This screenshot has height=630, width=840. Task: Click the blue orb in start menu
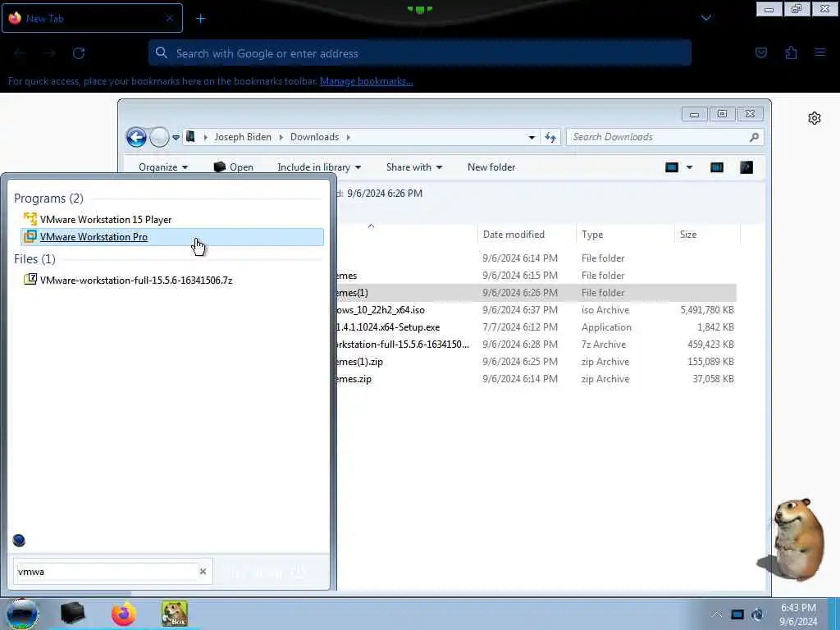tap(19, 541)
